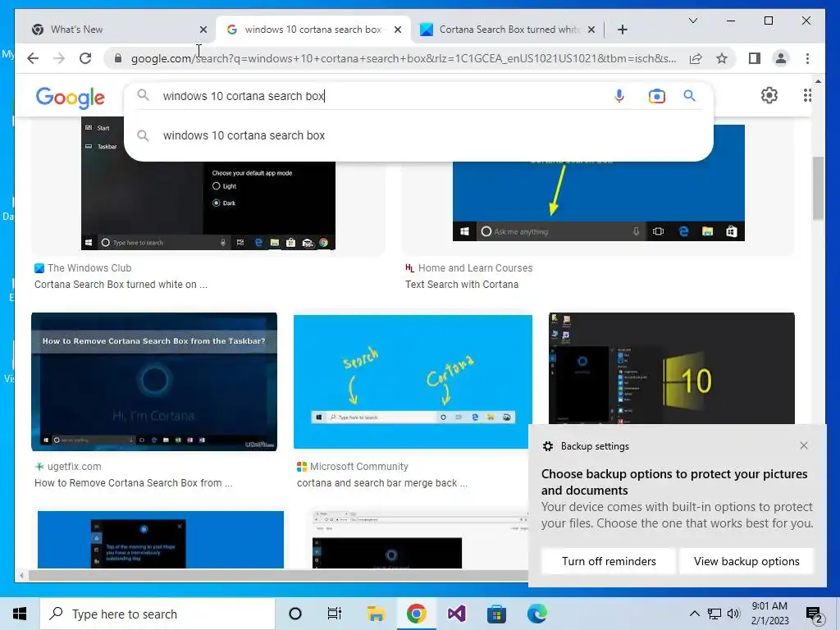Open Cortana Search Box turned white on link
840x630 pixels.
click(121, 285)
